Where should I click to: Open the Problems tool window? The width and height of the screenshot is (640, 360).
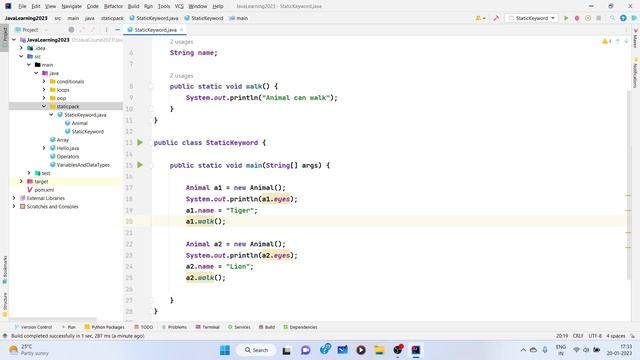[174, 327]
